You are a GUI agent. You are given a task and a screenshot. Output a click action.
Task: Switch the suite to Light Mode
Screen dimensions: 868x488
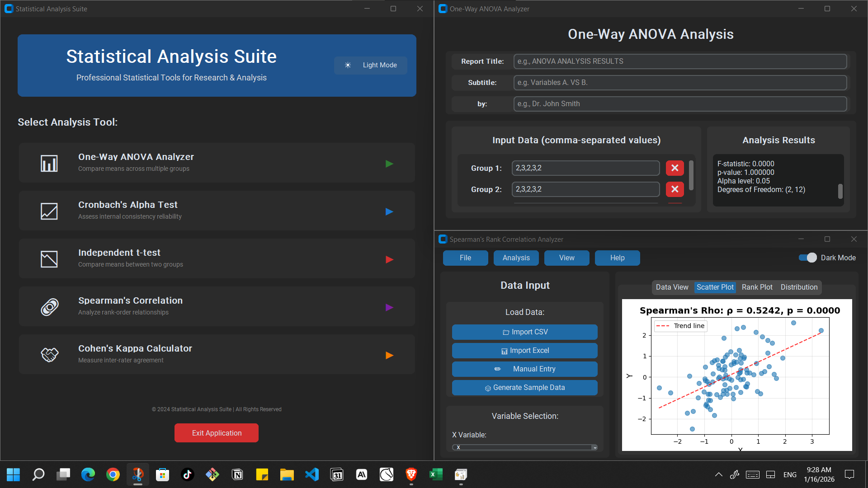click(x=371, y=65)
